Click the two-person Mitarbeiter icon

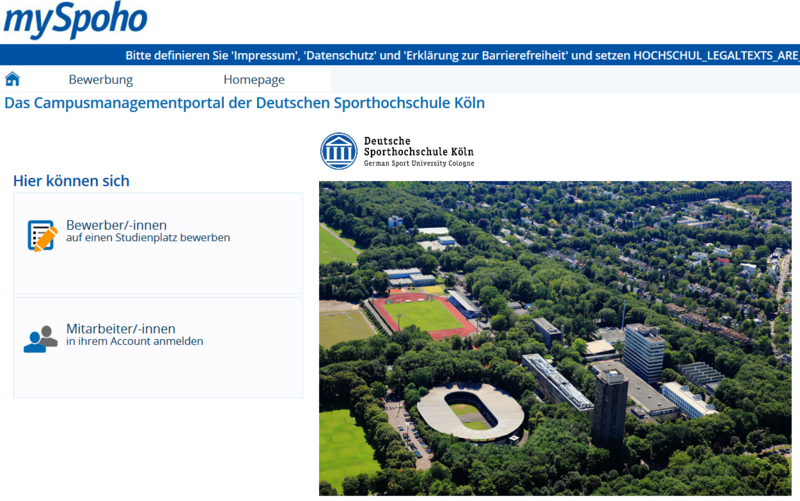tap(40, 339)
